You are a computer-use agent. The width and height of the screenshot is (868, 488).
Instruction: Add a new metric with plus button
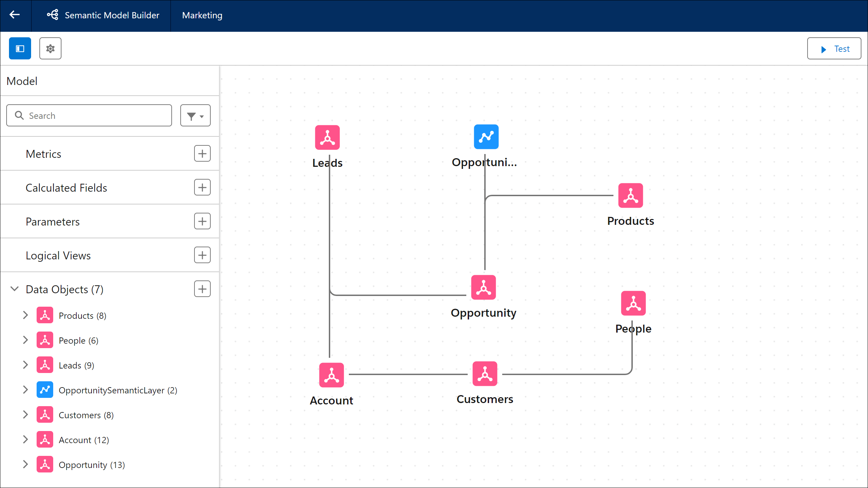click(x=202, y=154)
